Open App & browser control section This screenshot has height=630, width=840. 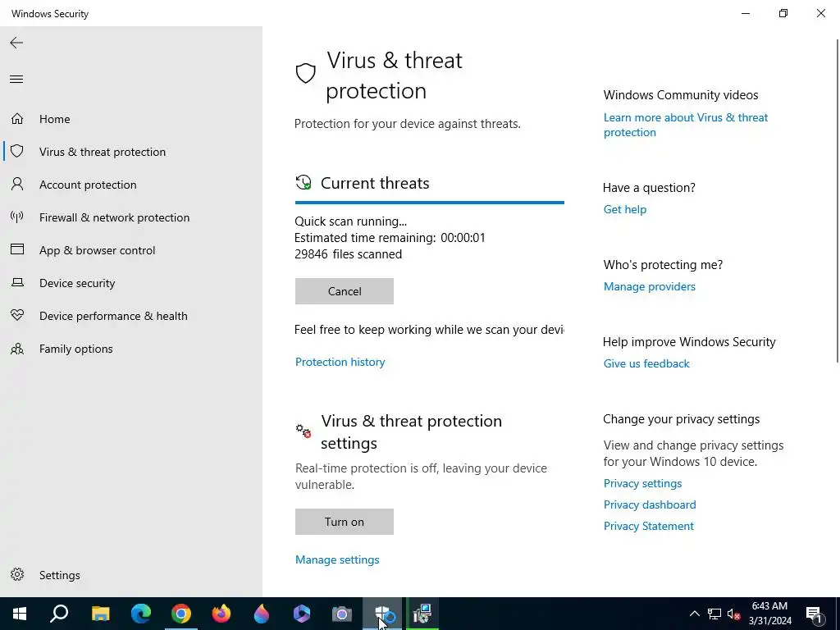tap(131, 250)
